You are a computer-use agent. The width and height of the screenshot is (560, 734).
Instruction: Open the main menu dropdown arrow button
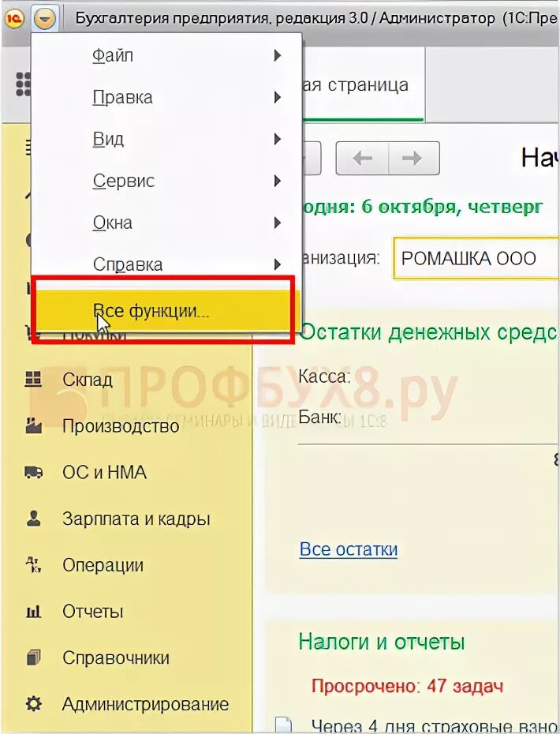tap(45, 19)
